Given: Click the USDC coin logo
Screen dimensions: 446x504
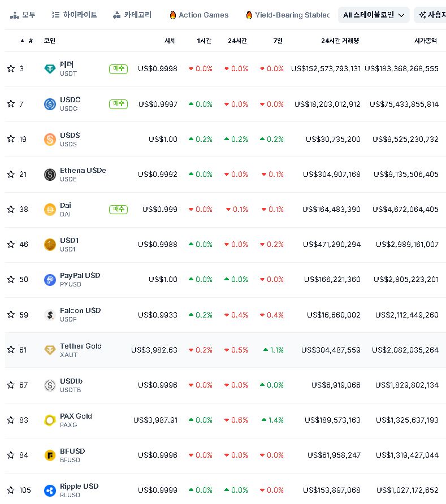Looking at the screenshot, I should (x=50, y=104).
